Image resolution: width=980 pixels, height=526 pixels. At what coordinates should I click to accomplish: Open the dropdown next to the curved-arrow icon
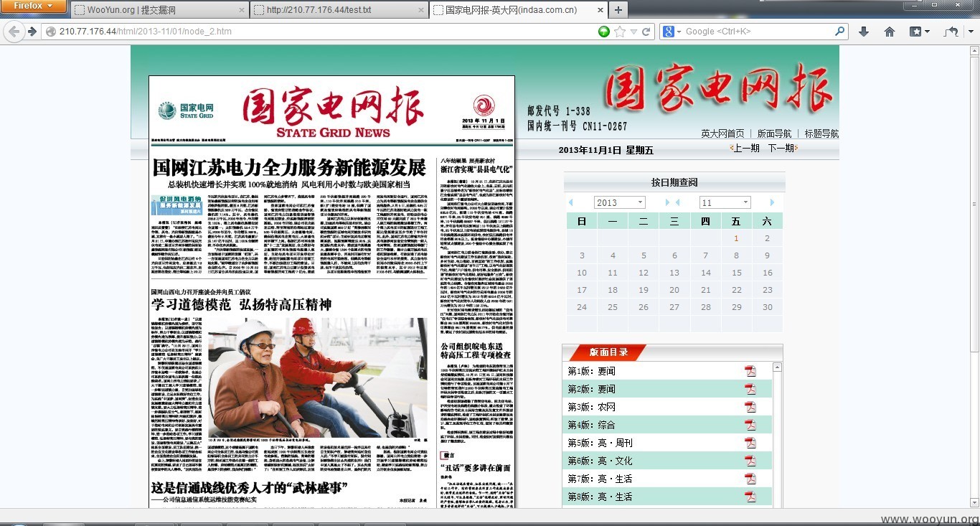coord(969,32)
